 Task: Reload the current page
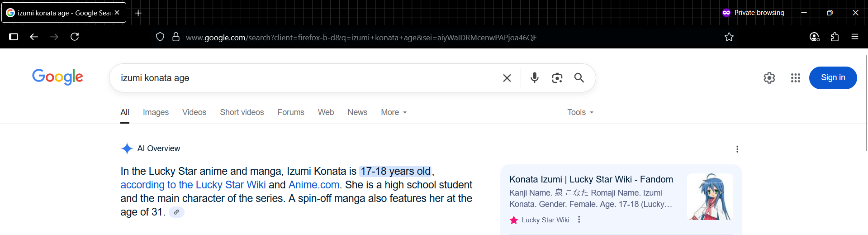point(75,37)
